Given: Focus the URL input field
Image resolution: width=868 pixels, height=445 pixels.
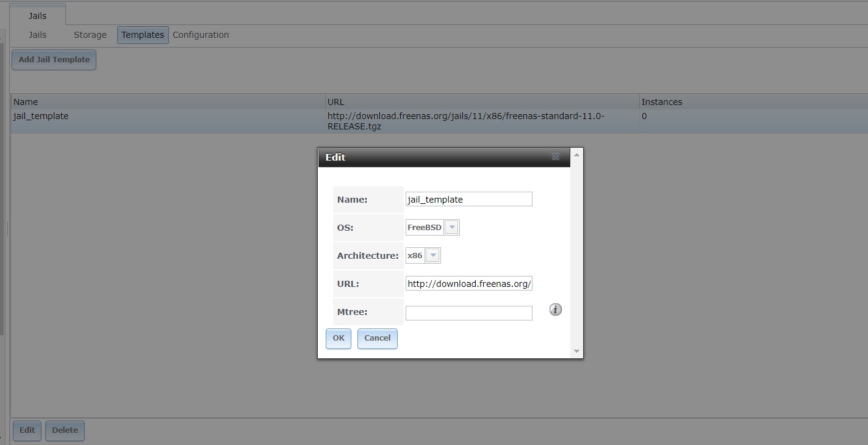Looking at the screenshot, I should pyautogui.click(x=468, y=283).
